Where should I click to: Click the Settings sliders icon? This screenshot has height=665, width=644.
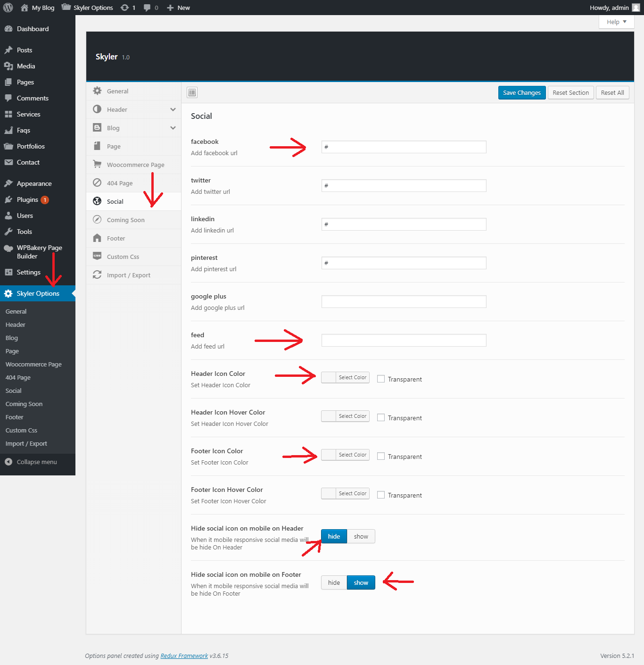point(8,272)
